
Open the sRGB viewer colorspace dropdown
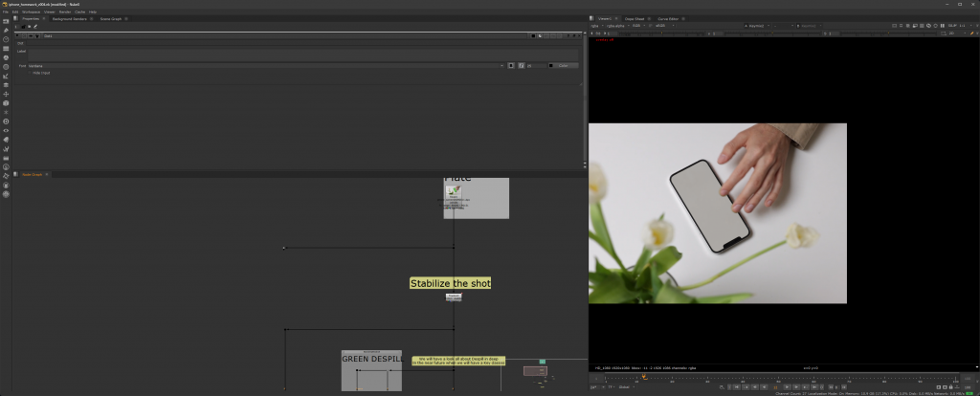[664, 26]
